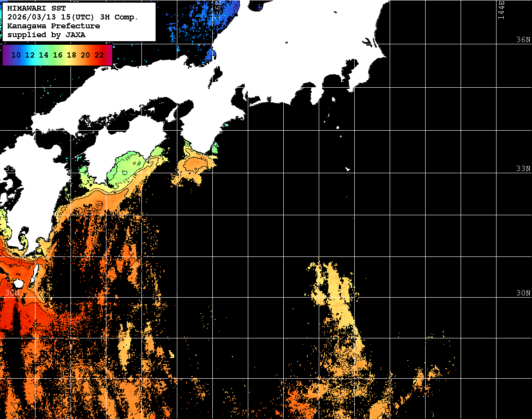Click the green cool-water patch south of Shikoku
Viewport: 532px width, 419px height.
pos(129,168)
